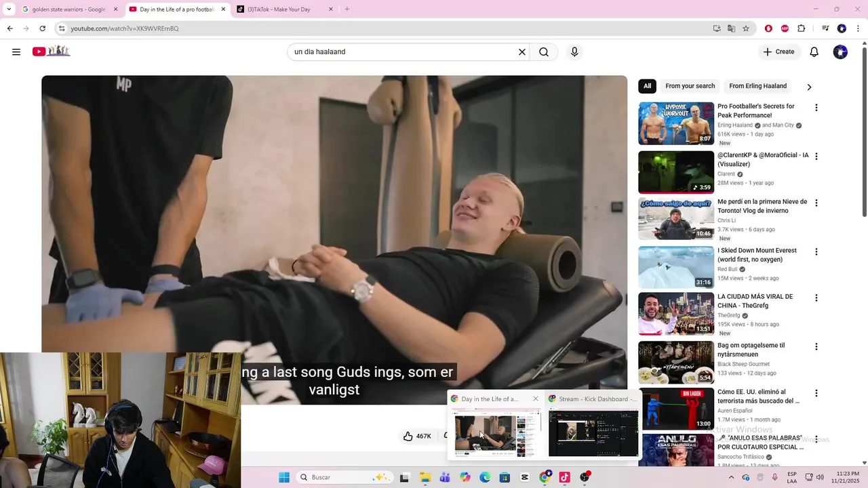Click the browser address bar URL
This screenshot has width=868, height=488.
tap(125, 28)
